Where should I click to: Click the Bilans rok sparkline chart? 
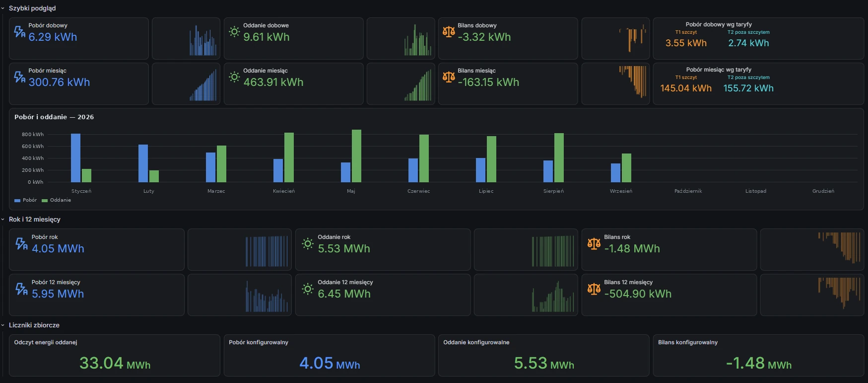[x=839, y=248]
